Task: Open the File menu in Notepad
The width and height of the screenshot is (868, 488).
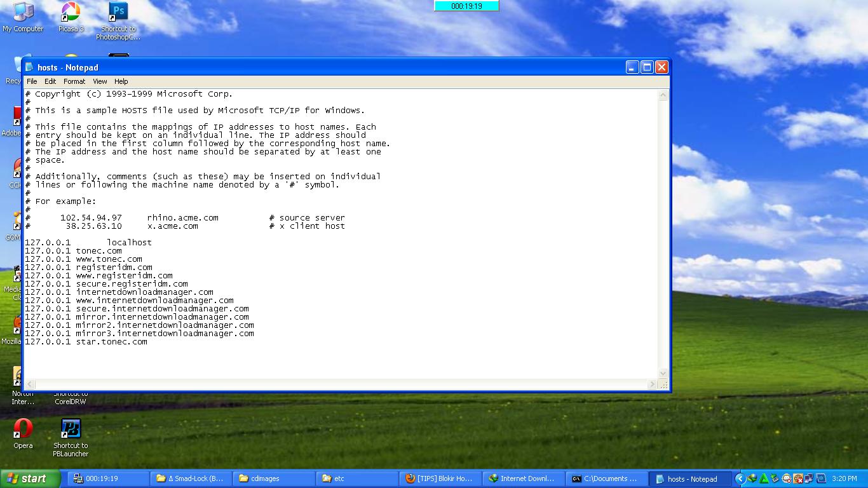Action: click(32, 81)
